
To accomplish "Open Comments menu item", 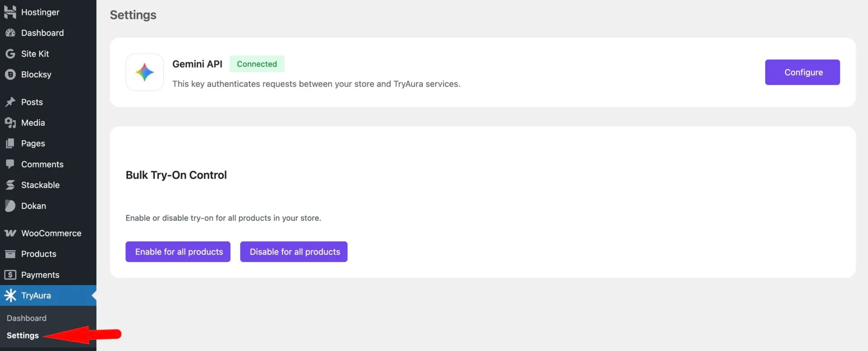I will [48, 164].
